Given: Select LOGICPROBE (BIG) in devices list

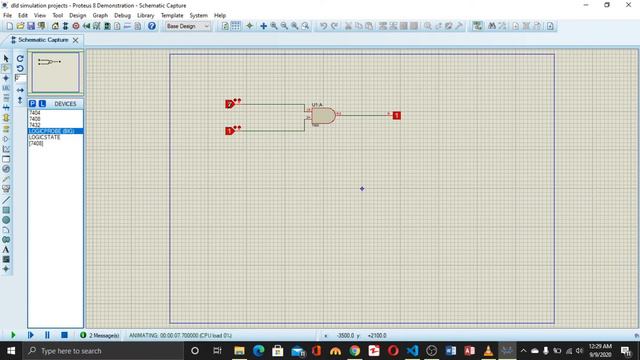Looking at the screenshot, I should click(x=56, y=131).
